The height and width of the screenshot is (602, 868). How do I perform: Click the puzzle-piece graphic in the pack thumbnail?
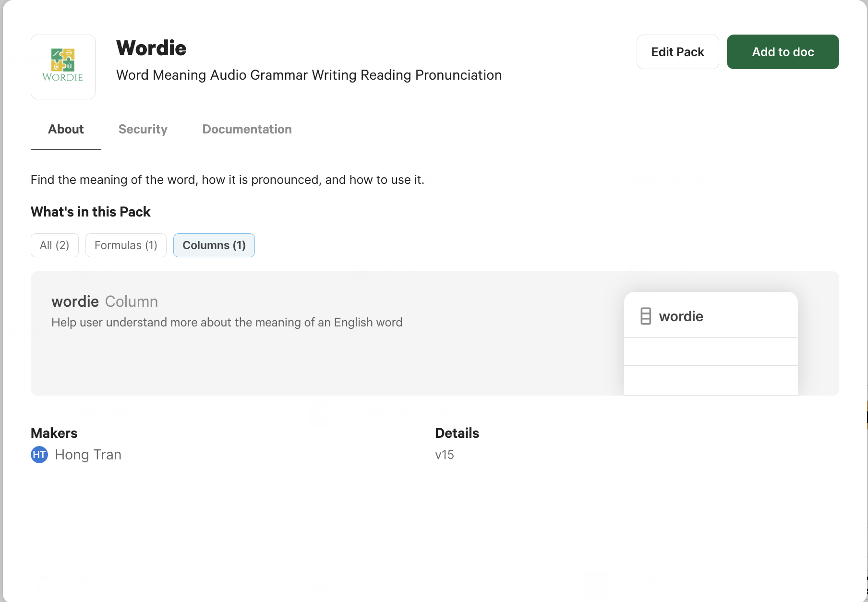point(63,60)
